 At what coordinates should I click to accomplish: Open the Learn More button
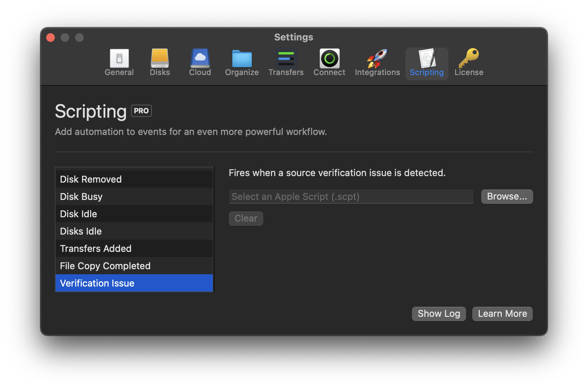(502, 314)
